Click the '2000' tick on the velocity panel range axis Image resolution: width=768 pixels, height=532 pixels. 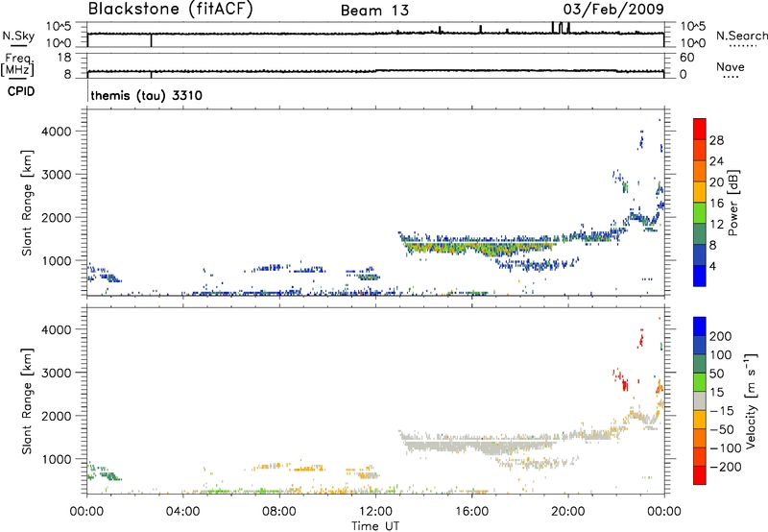click(56, 416)
